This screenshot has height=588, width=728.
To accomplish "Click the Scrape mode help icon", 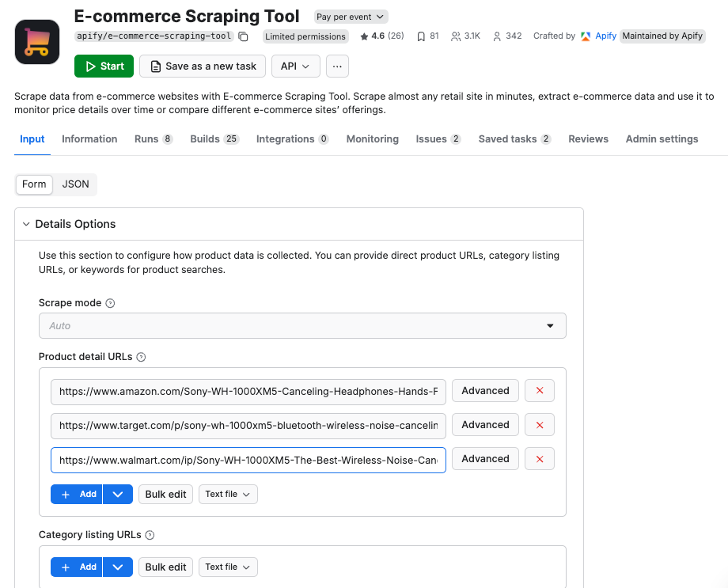I will (x=110, y=303).
